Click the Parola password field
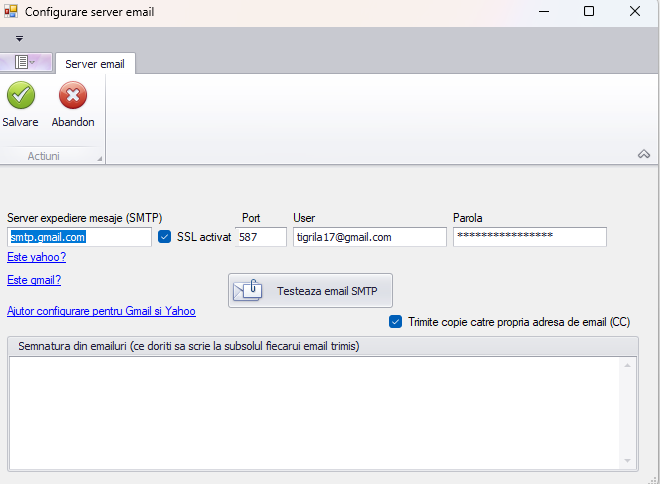This screenshot has height=484, width=660. pyautogui.click(x=529, y=237)
